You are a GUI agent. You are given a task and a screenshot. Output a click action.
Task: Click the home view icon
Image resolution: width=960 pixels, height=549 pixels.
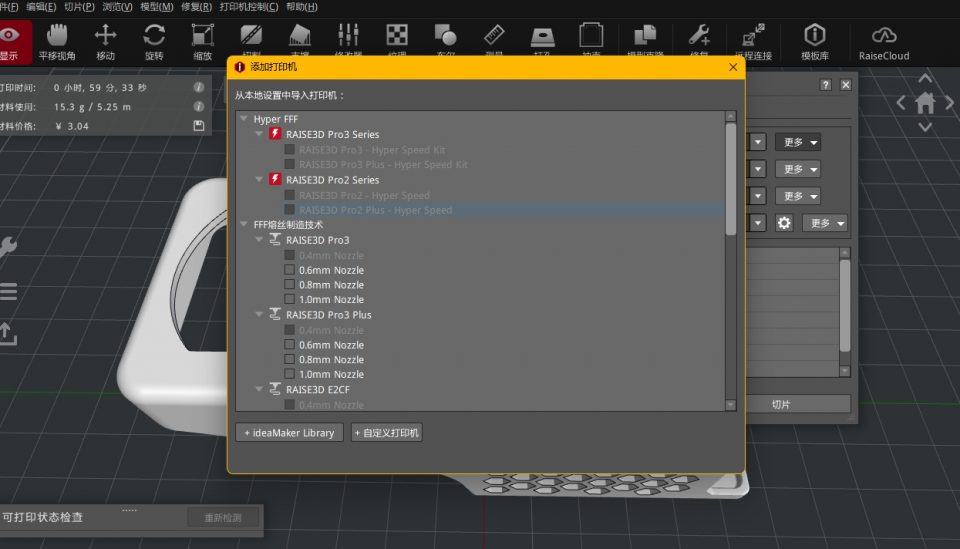[925, 103]
